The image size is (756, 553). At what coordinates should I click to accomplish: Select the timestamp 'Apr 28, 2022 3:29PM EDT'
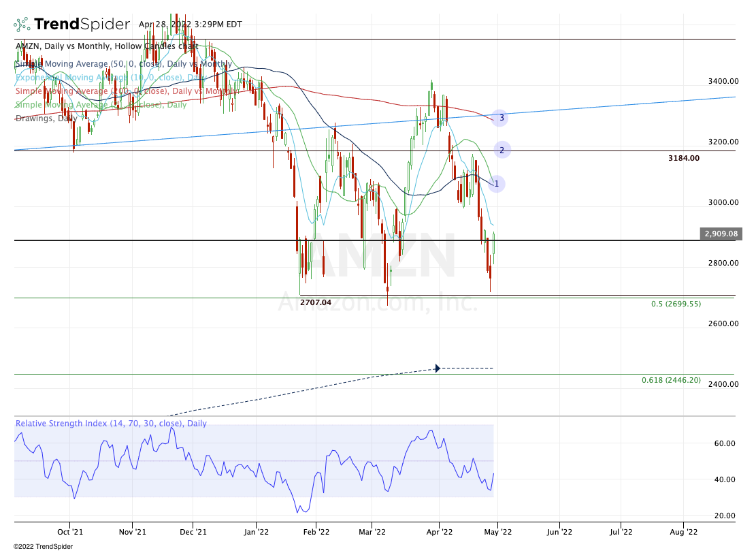pyautogui.click(x=191, y=24)
